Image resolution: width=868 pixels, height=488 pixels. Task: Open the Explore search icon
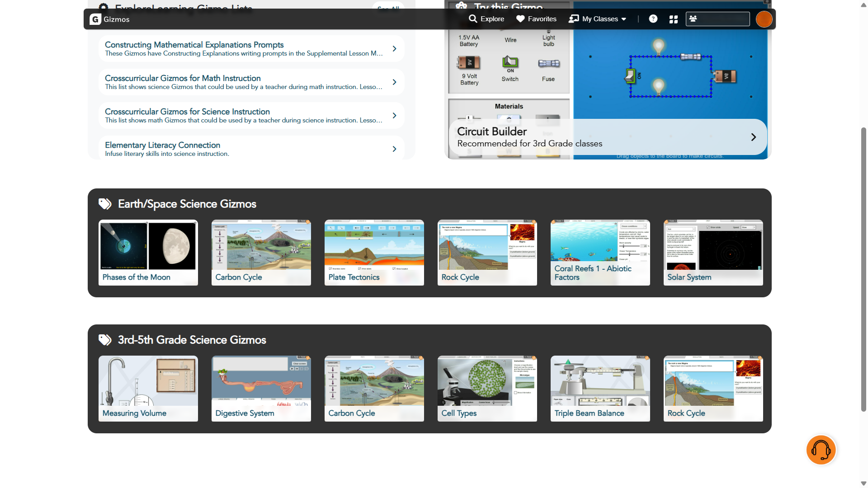[x=473, y=19]
